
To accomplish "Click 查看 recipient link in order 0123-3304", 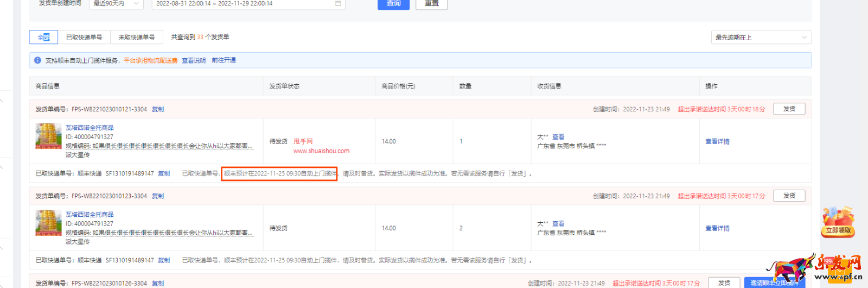I will pos(558,224).
